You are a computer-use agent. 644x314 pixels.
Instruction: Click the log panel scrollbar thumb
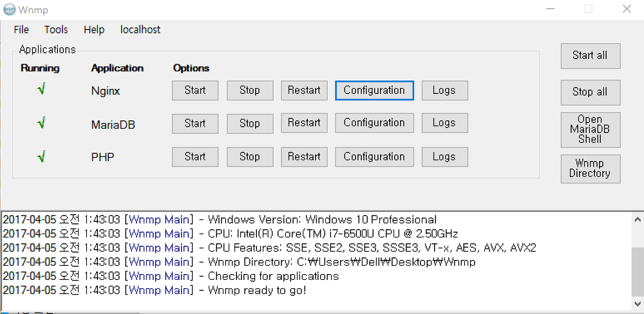coord(638,272)
